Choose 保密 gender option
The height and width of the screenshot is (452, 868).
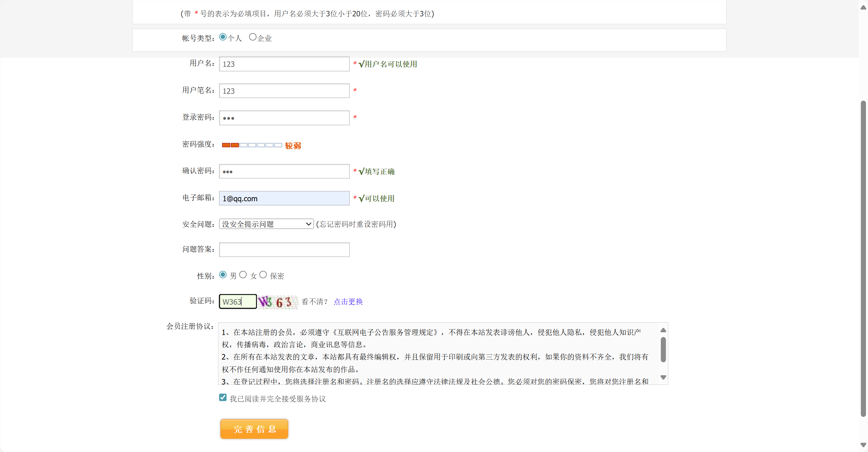263,275
